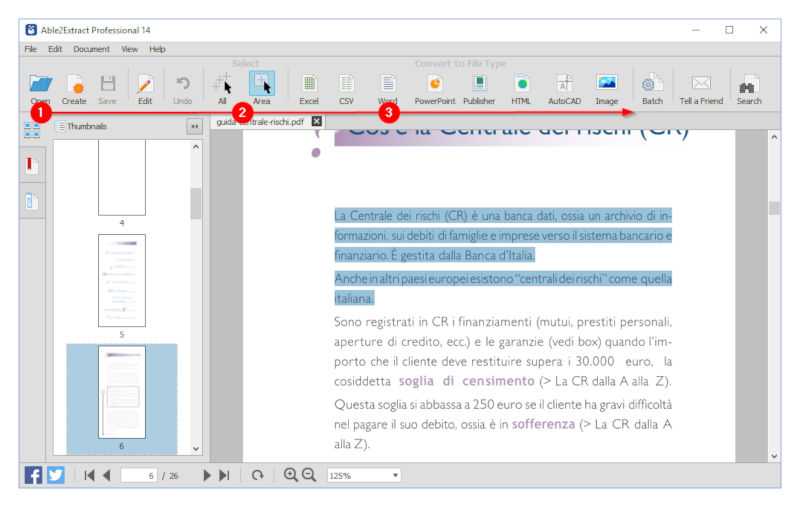Click the document vertical scrollbar thumb
This screenshot has width=800, height=507.
click(x=774, y=208)
